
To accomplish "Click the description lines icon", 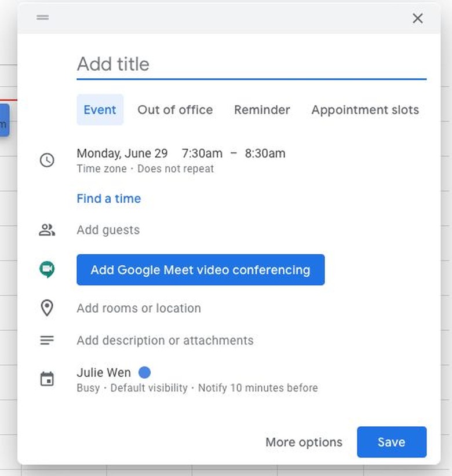I will click(x=47, y=340).
